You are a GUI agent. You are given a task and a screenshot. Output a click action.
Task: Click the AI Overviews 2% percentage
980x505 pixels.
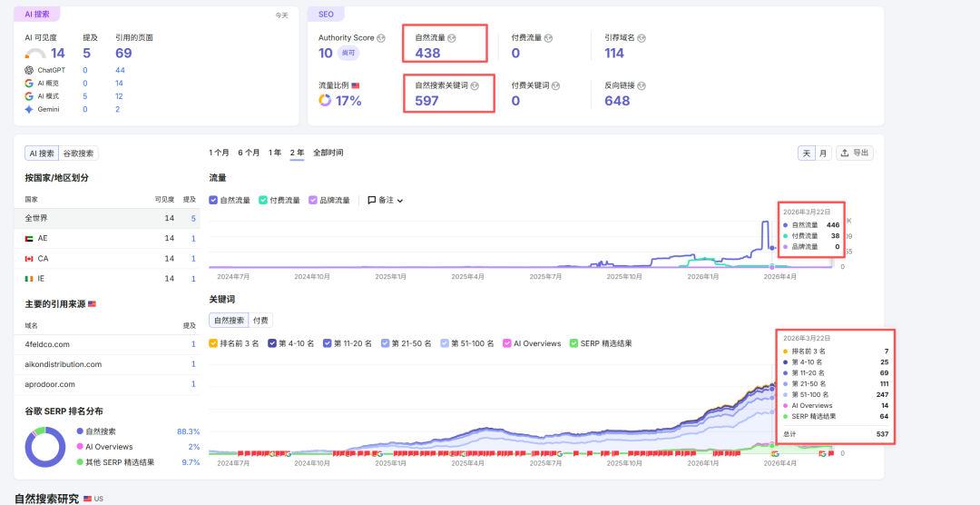coord(194,447)
